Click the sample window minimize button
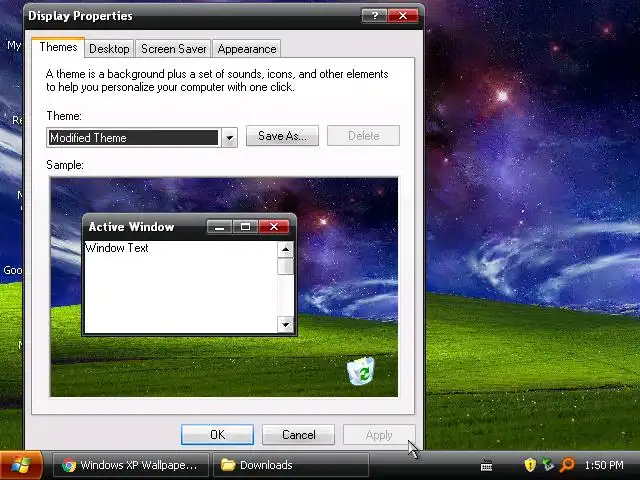Screen dimensions: 640x480 220,227
